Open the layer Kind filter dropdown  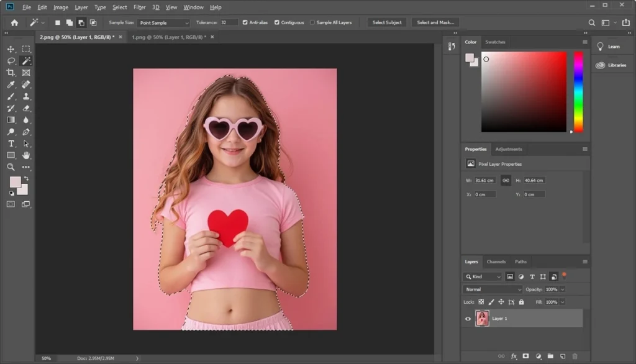483,276
